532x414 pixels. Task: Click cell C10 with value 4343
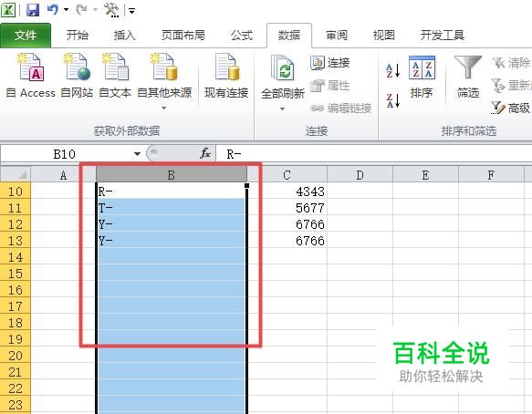click(287, 191)
